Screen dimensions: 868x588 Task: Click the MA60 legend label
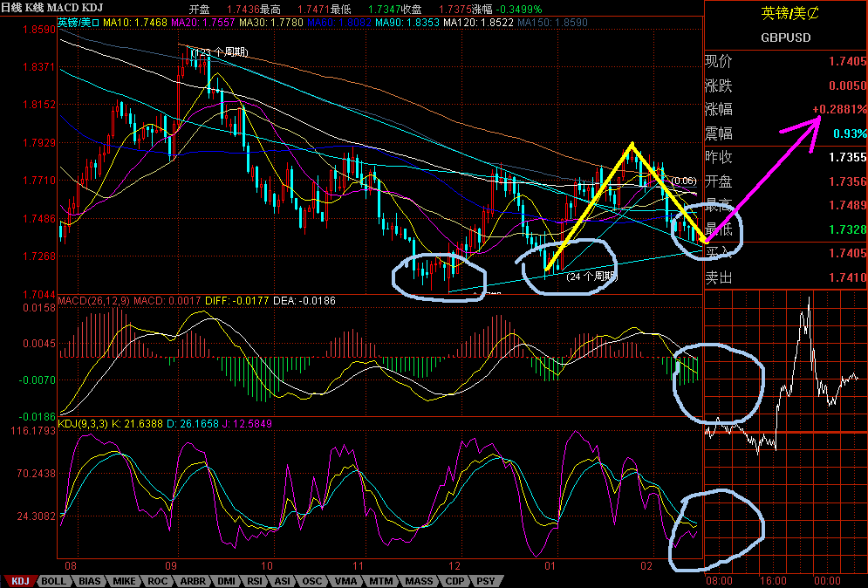339,23
